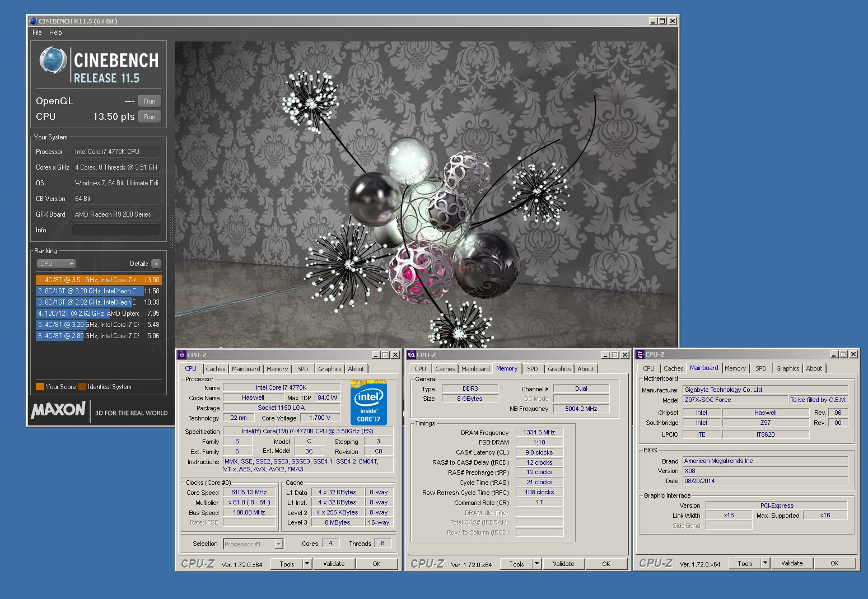Click CAS# Latency value 9.0 clocks

coord(539,453)
